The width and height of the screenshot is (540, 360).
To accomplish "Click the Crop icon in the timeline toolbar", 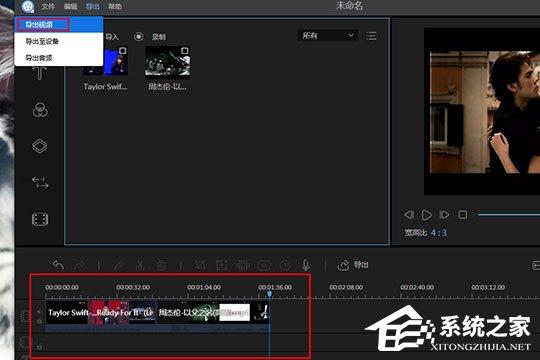I will [200, 265].
